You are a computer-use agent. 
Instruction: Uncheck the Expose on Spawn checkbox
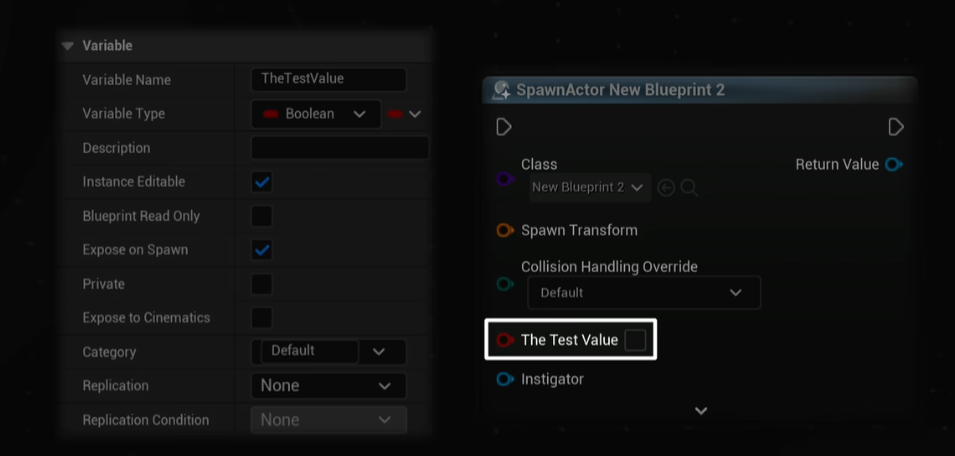(262, 250)
